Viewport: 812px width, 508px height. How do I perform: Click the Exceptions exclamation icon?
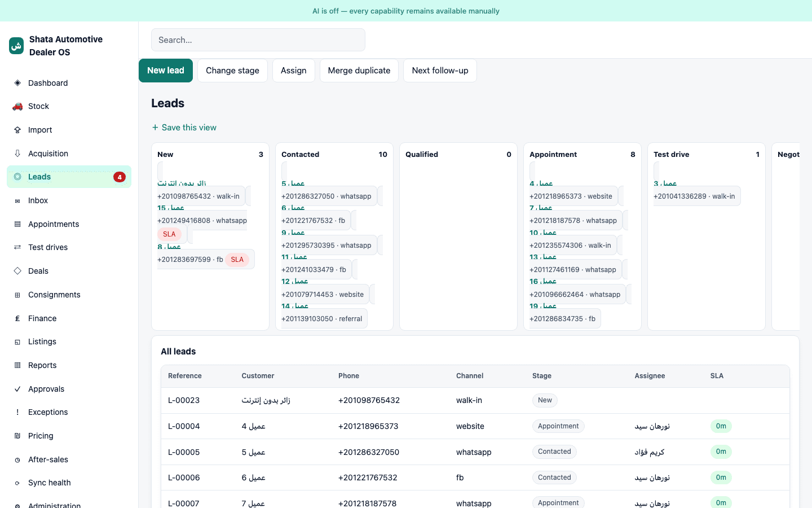(x=17, y=412)
